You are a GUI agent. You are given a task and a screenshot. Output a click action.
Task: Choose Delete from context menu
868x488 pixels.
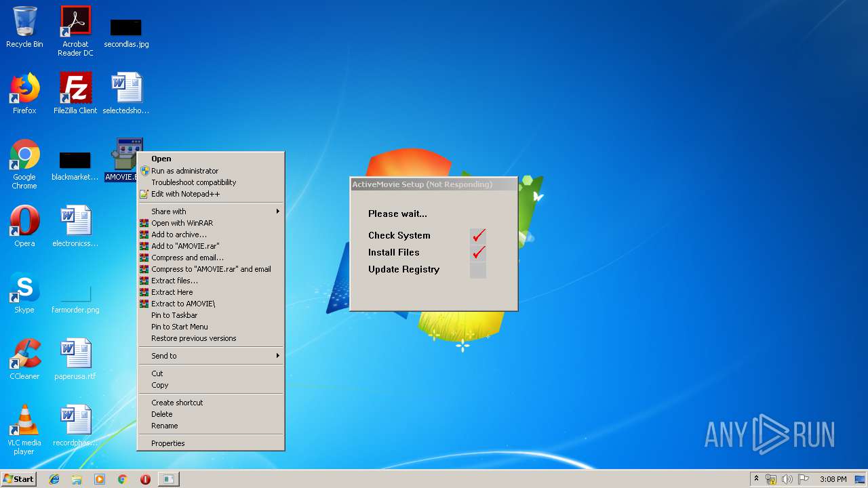(x=211, y=414)
